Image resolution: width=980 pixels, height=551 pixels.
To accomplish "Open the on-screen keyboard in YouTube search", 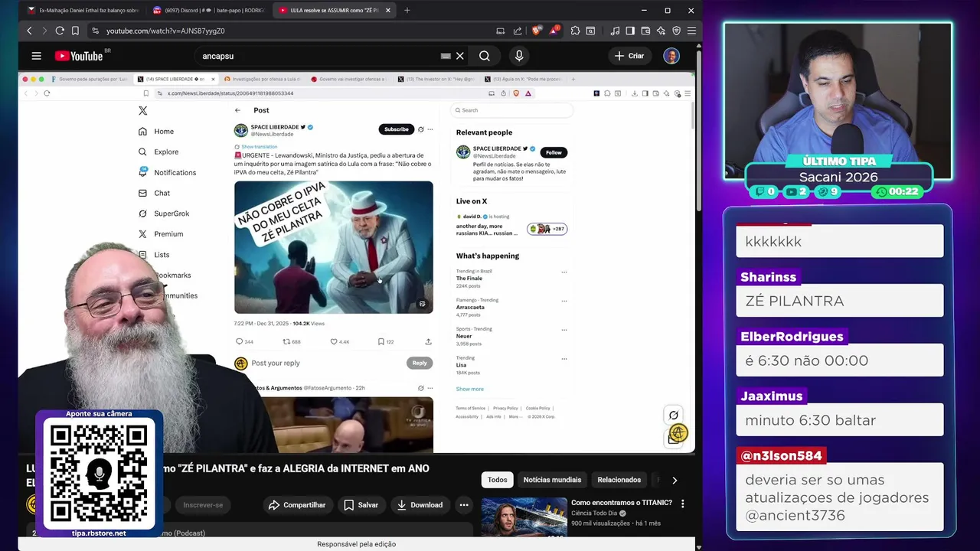I will click(x=446, y=56).
